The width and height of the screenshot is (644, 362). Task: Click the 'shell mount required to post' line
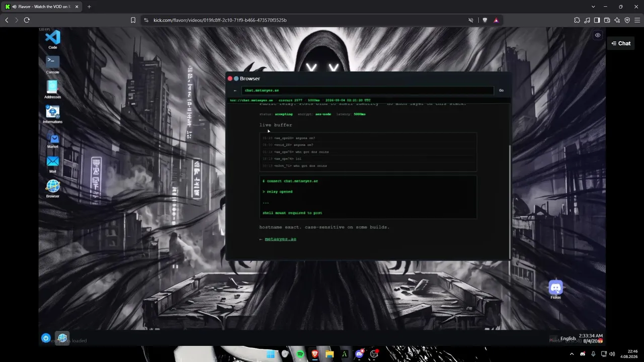(x=292, y=213)
